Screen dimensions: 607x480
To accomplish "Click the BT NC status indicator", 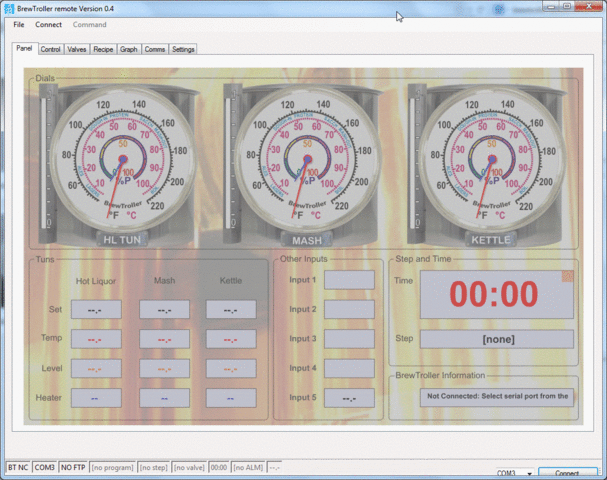I will point(18,467).
